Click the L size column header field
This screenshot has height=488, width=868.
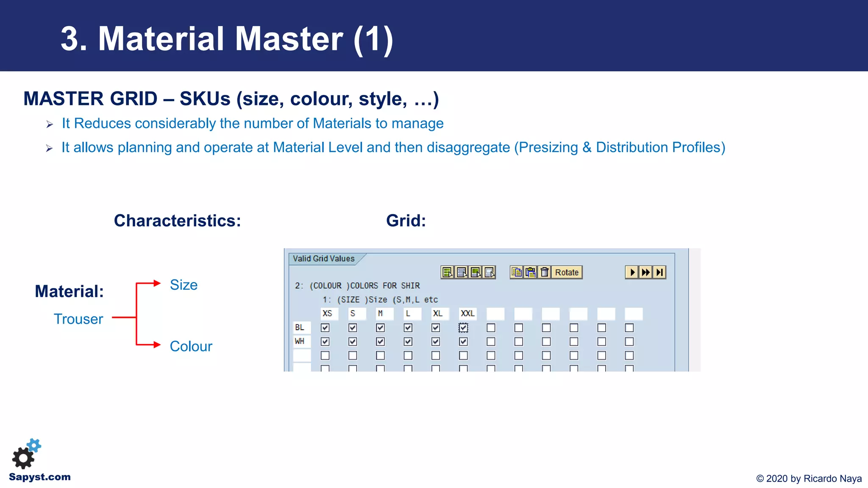[412, 314]
